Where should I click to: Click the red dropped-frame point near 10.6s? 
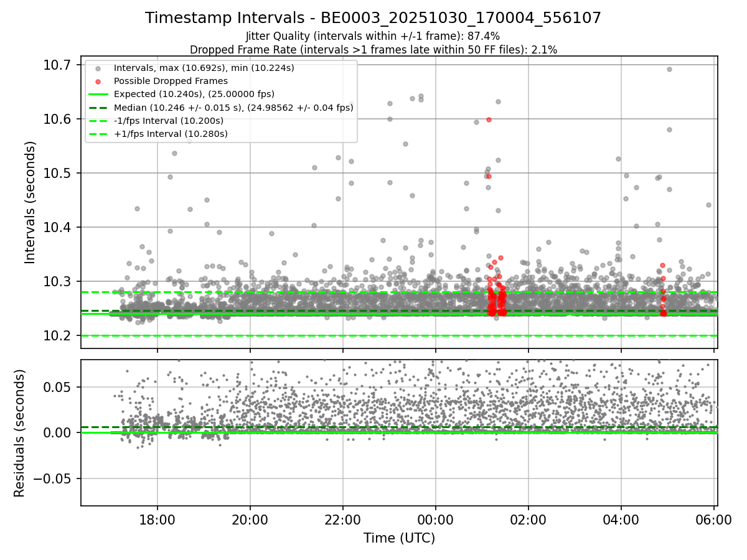tap(489, 119)
